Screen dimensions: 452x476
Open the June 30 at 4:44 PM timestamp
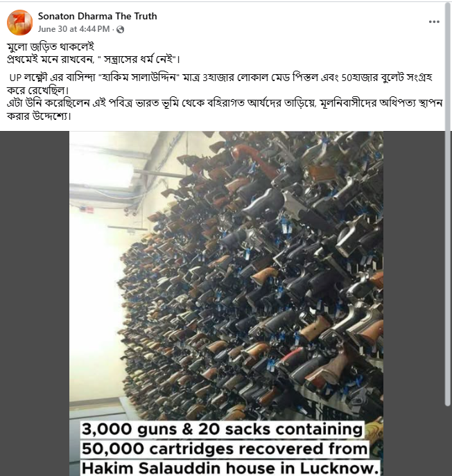[73, 29]
